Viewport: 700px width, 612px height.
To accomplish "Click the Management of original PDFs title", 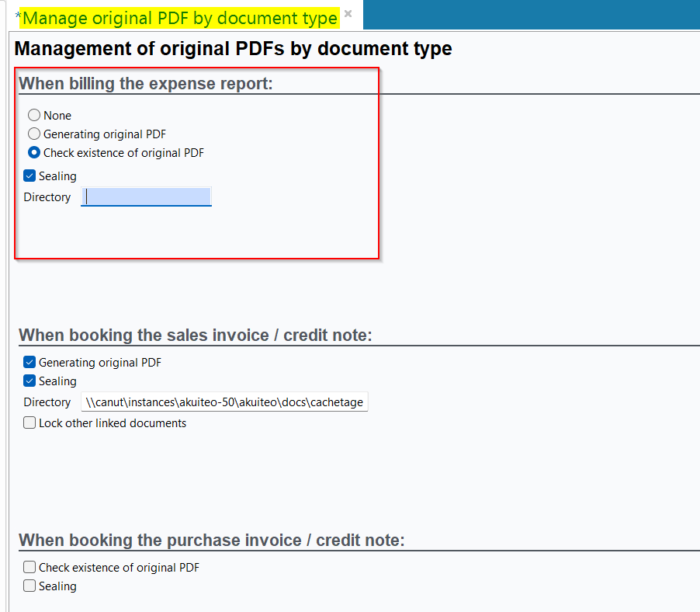I will tap(233, 49).
